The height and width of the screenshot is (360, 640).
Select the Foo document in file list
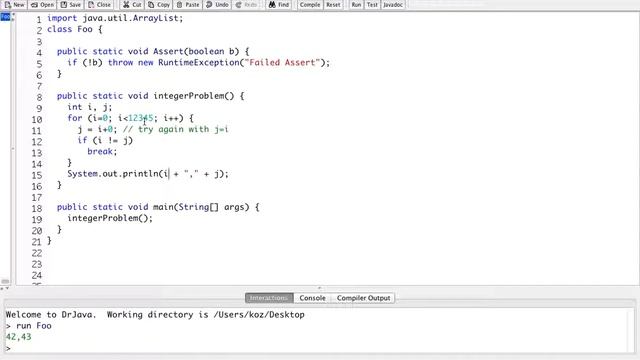pos(5,17)
